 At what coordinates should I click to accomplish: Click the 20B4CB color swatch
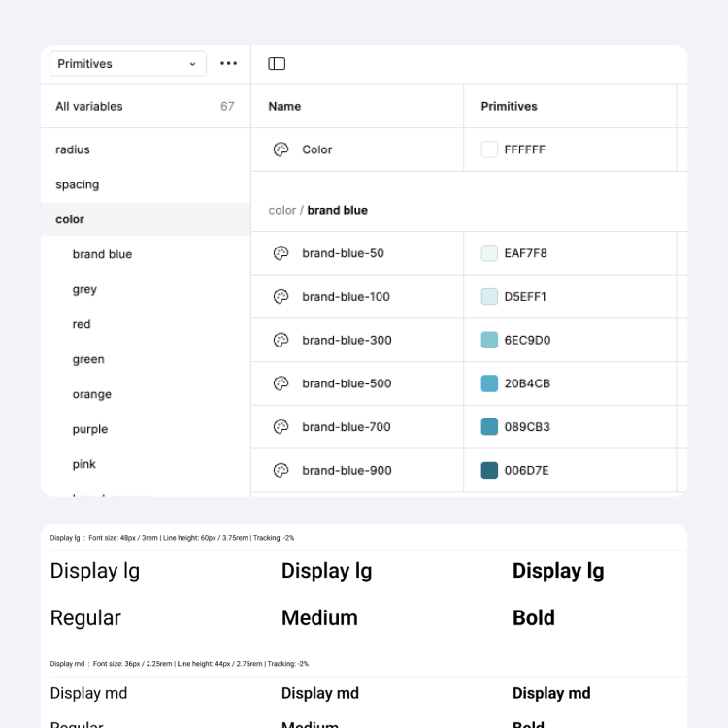click(x=489, y=383)
